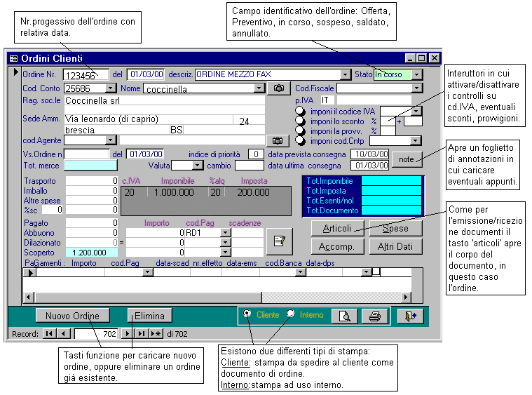This screenshot has height=395, width=532.
Task: Click the Tot.Documento cyan total field
Action: click(391, 210)
